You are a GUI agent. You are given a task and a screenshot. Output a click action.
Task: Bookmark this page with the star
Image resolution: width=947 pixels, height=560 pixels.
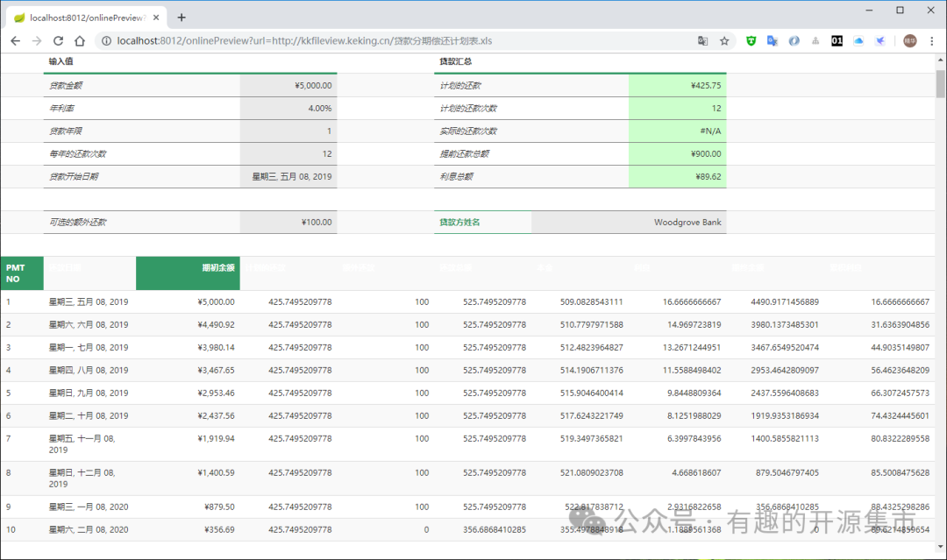pyautogui.click(x=724, y=41)
